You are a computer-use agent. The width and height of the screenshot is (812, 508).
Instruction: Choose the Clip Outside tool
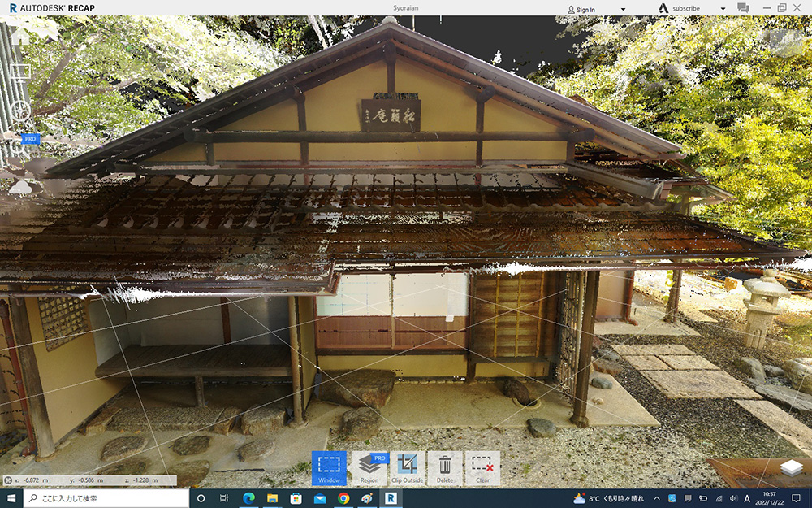pos(408,468)
